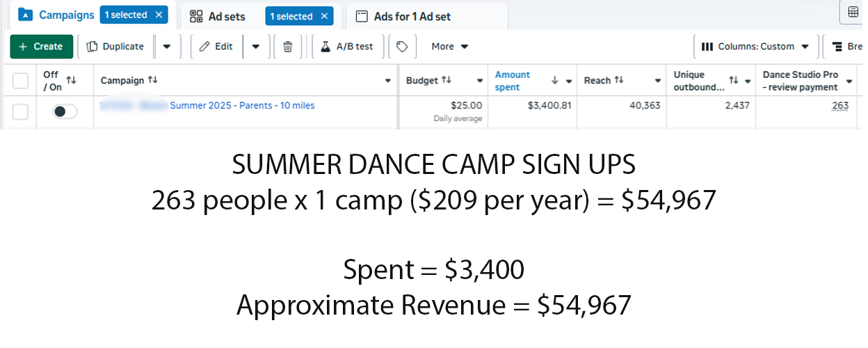Check the Summer 2025 campaign row checkbox
The image size is (868, 348).
pos(21,111)
